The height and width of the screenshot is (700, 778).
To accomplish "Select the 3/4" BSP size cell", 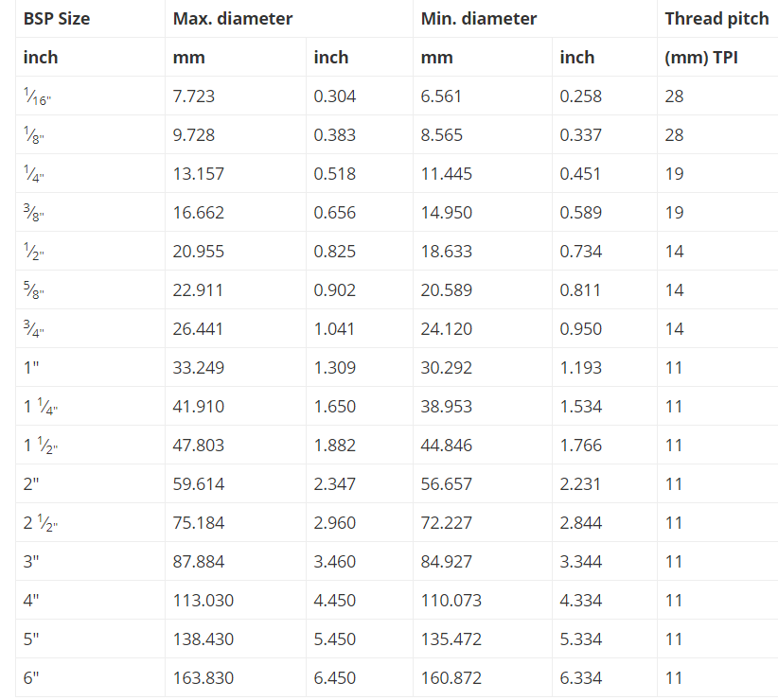I will (x=90, y=328).
